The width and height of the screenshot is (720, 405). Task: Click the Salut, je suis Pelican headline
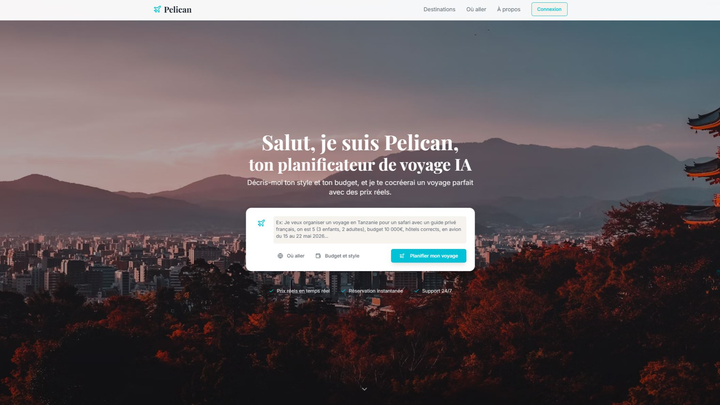[x=360, y=143]
